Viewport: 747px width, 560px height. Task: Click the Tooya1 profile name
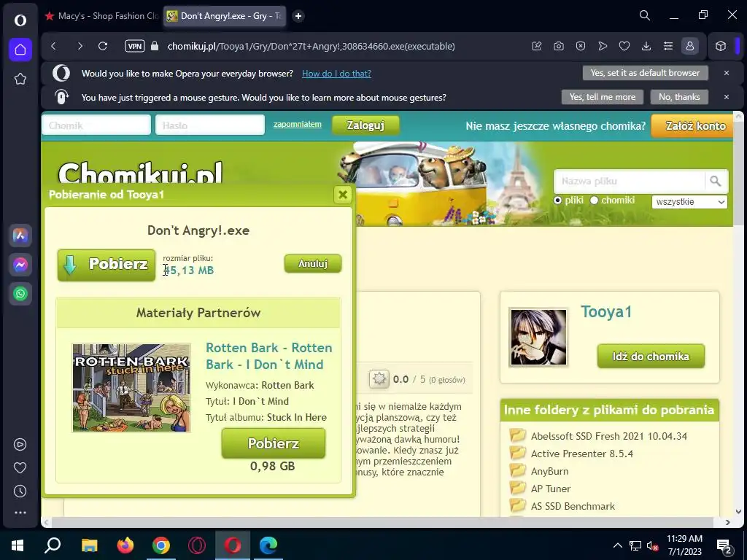[x=606, y=312]
